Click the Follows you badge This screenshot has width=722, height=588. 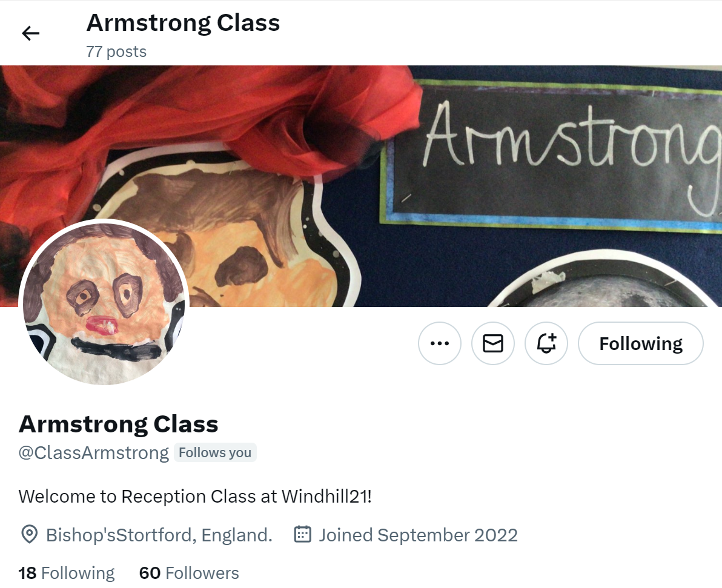pyautogui.click(x=215, y=452)
